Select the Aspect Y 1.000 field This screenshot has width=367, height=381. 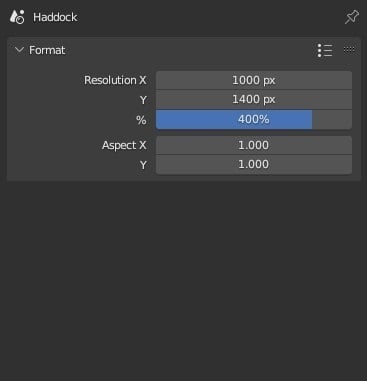point(254,164)
